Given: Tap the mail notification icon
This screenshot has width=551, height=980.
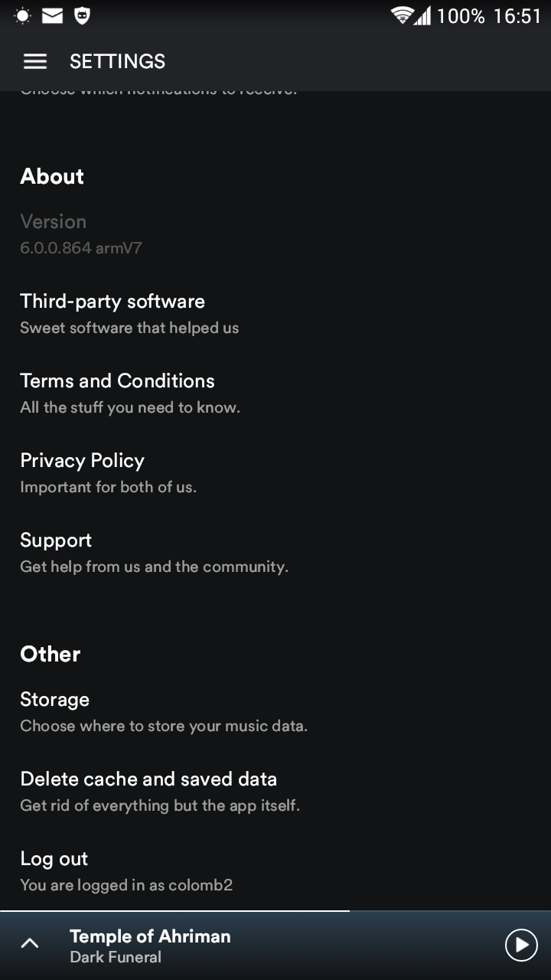Looking at the screenshot, I should point(52,15).
